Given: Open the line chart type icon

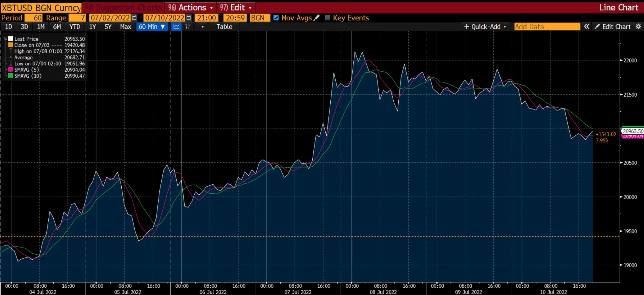Looking at the screenshot, I should point(176,26).
